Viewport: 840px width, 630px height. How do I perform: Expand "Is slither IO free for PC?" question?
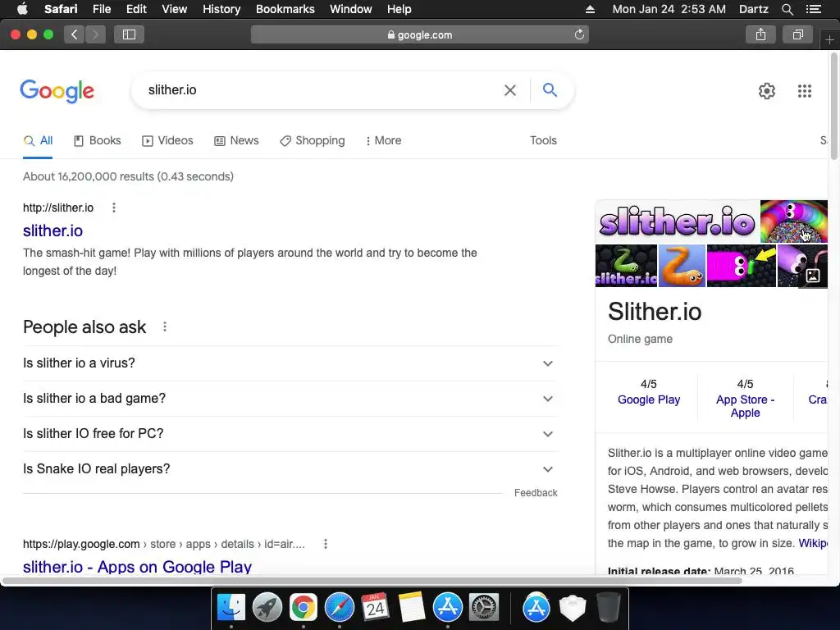coord(290,434)
